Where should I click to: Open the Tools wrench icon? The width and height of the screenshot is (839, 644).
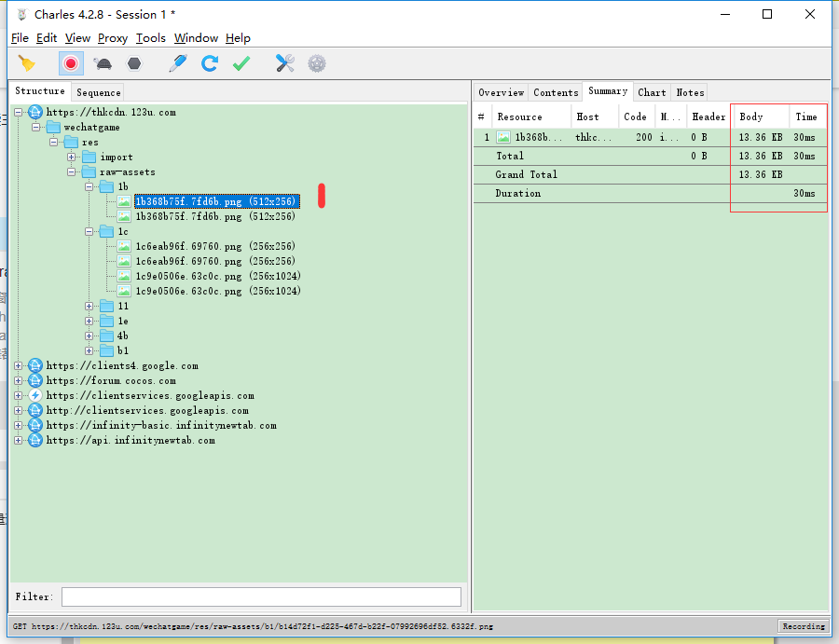tap(284, 63)
